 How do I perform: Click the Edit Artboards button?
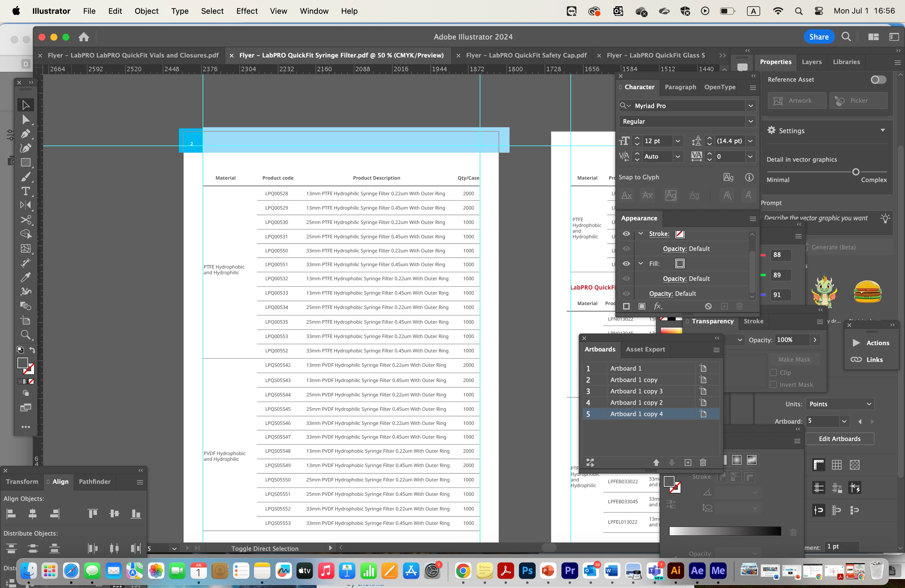click(x=839, y=439)
